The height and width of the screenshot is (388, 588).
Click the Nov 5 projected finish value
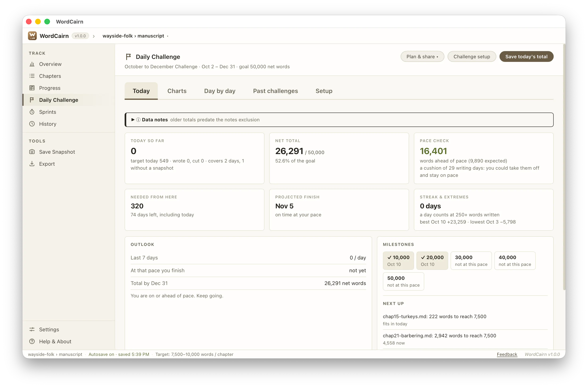[x=284, y=206]
